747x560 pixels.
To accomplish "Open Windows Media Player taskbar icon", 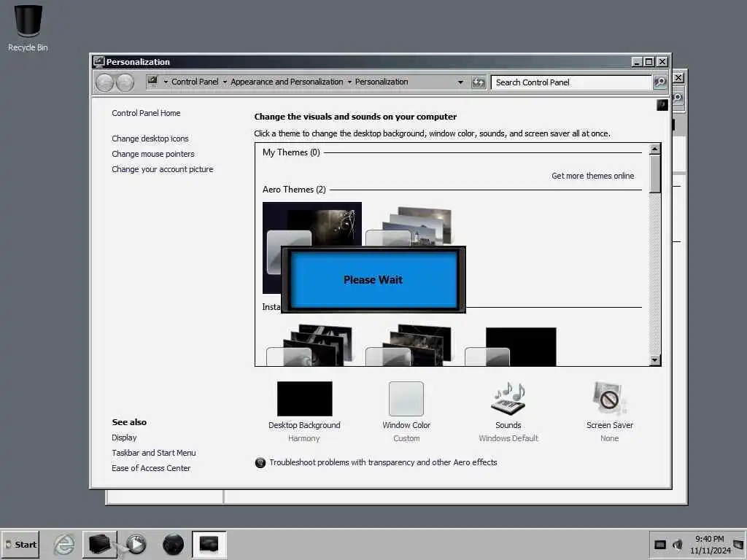I will point(136,544).
